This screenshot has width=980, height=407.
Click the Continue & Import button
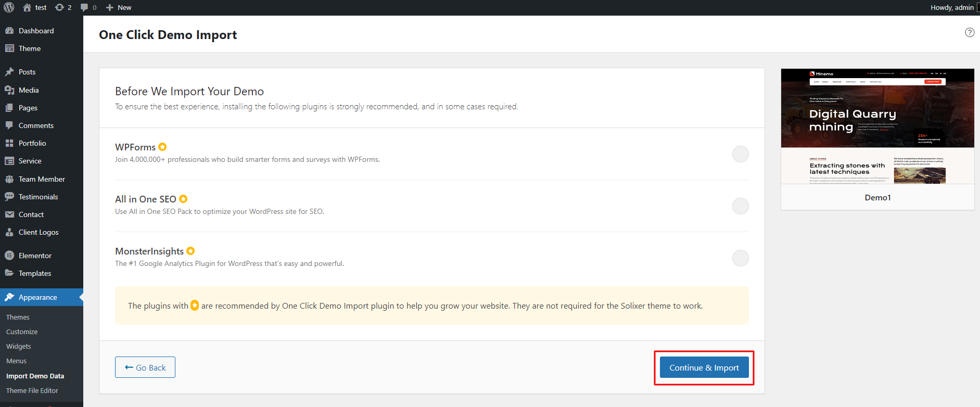[704, 367]
